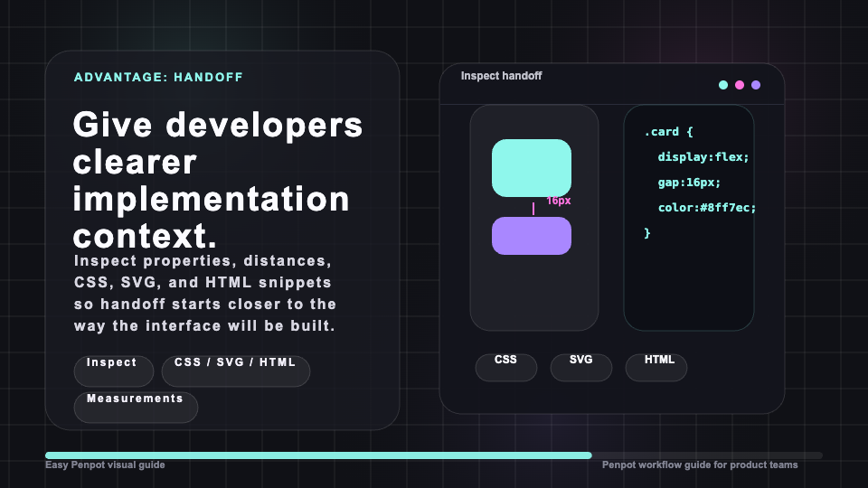Select the SVG tab in Inspect handoff
This screenshot has width=868, height=488.
pos(581,368)
